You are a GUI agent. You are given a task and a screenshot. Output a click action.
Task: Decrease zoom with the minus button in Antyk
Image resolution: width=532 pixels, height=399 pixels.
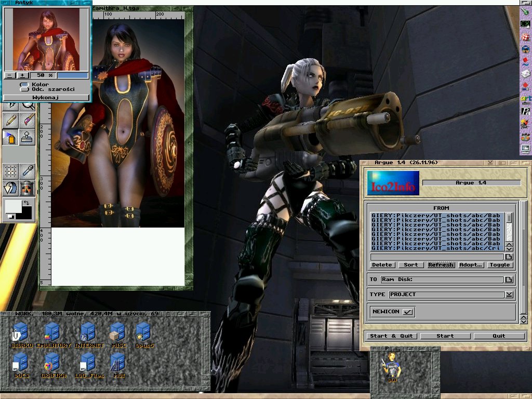pyautogui.click(x=10, y=75)
